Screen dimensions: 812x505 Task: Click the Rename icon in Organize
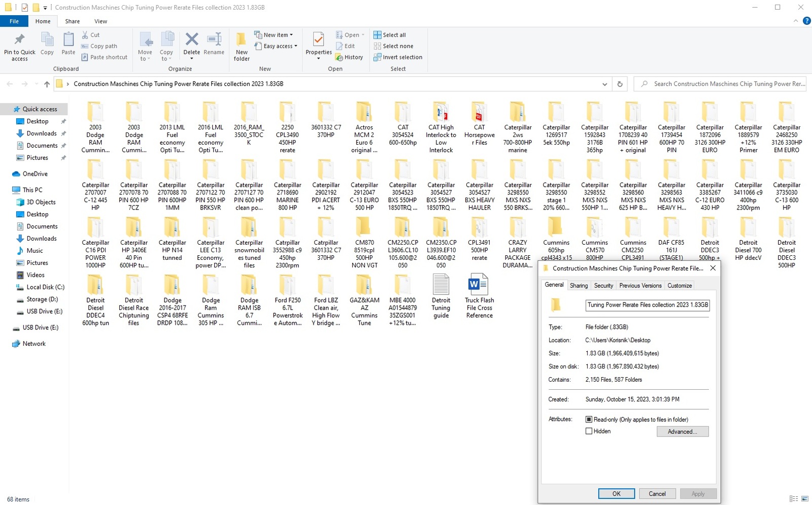(x=214, y=40)
